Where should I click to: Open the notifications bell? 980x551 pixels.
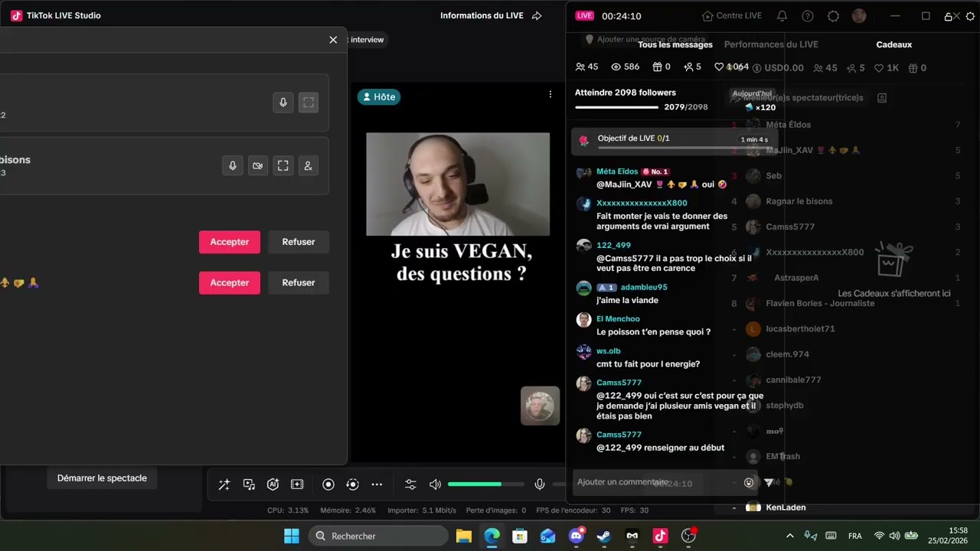(782, 16)
